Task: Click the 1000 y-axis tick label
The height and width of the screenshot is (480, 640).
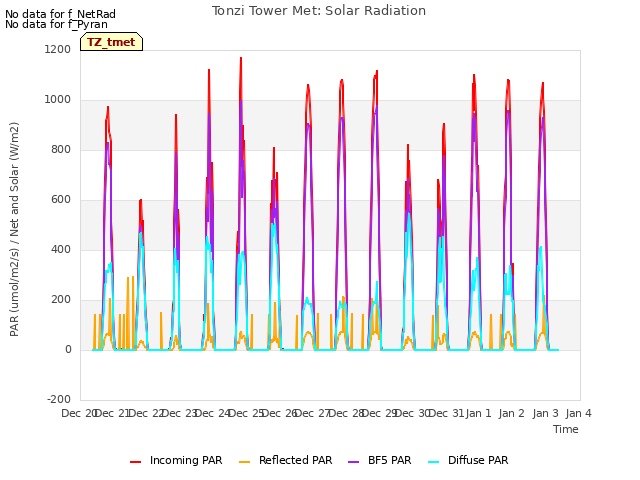Action: 58,100
